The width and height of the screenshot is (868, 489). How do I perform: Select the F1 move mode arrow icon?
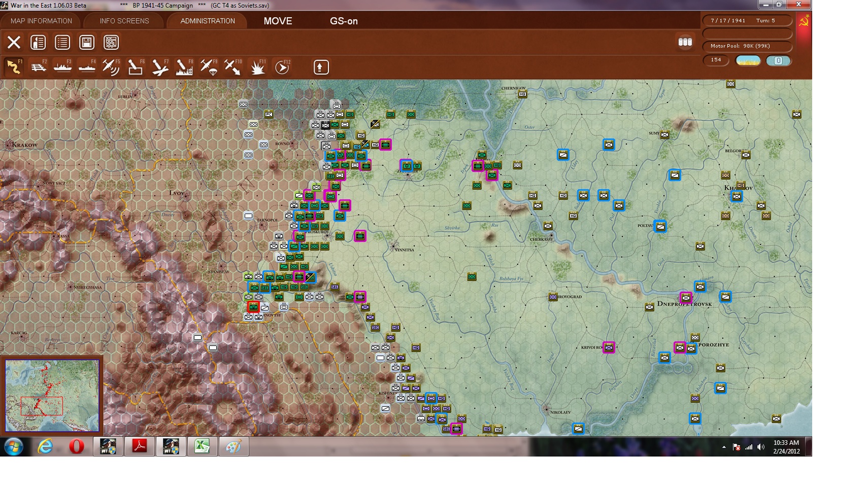click(x=14, y=67)
